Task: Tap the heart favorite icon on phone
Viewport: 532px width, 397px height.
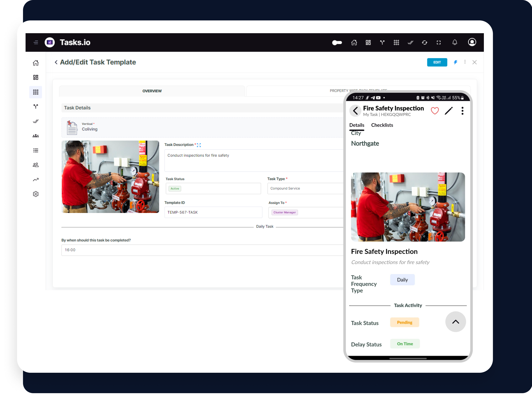Action: (x=435, y=111)
